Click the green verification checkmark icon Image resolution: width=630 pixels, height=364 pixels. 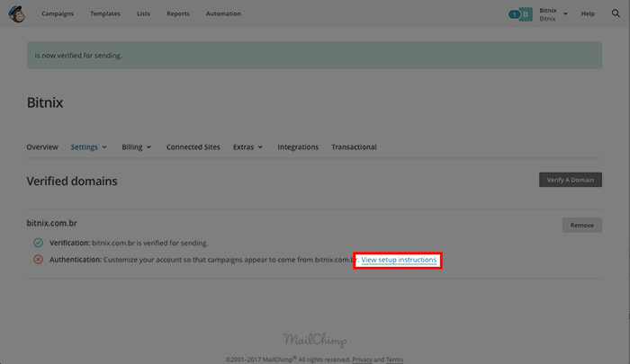pos(38,243)
